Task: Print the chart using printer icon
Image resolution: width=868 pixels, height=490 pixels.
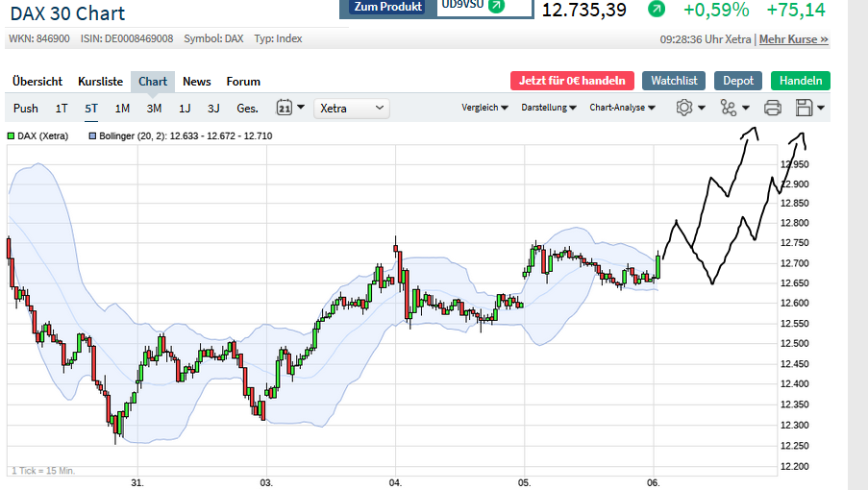Action: point(772,108)
